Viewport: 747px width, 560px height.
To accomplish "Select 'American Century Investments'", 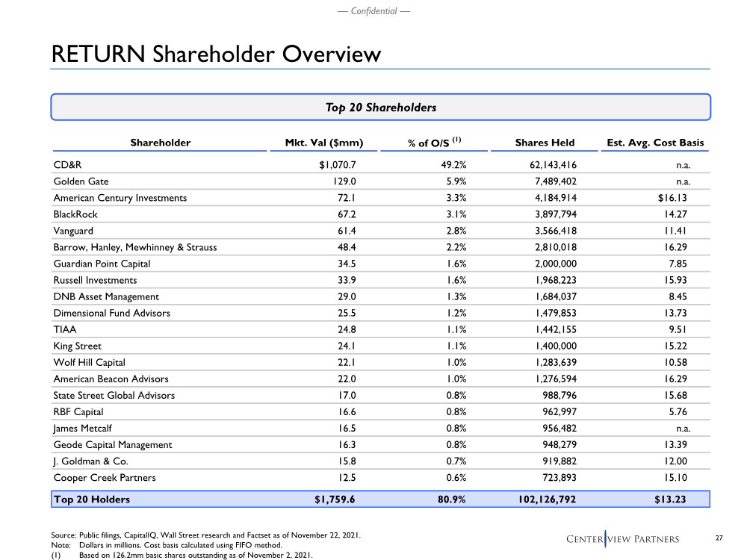I will click(x=120, y=198).
